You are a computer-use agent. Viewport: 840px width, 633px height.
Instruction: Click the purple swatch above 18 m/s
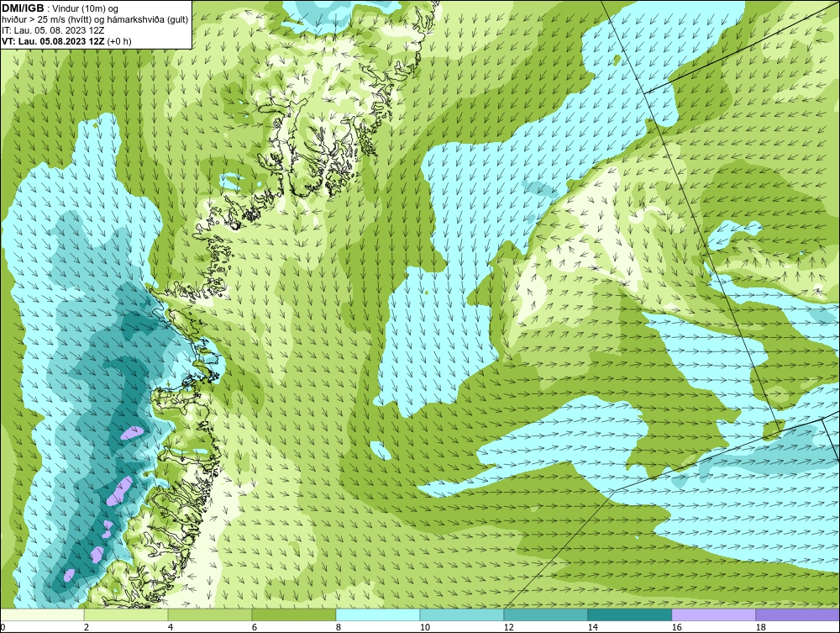tap(798, 615)
